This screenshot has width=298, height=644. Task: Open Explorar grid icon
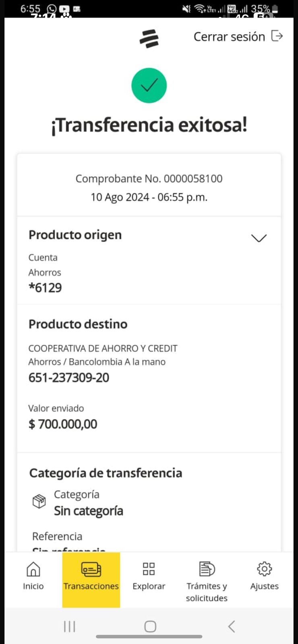coord(149,569)
